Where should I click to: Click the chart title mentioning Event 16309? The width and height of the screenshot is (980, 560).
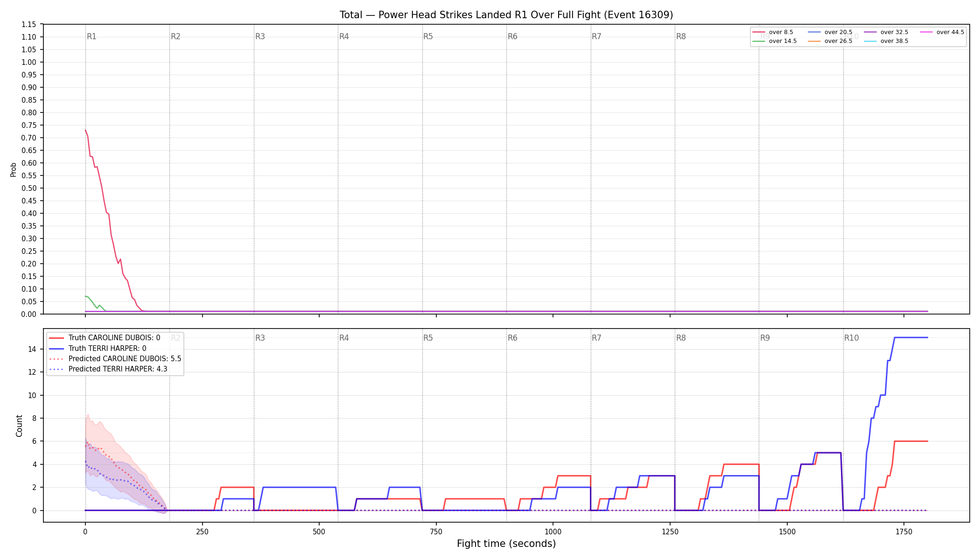click(x=506, y=15)
